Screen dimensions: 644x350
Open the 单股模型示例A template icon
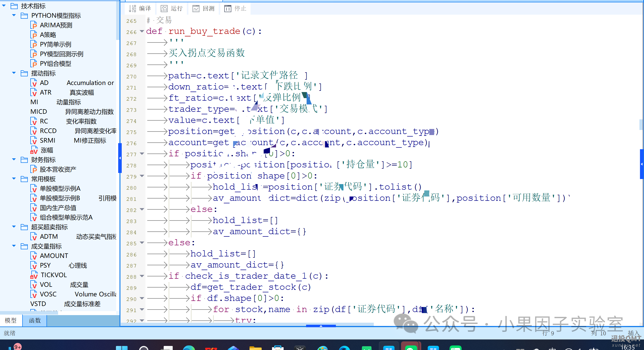(34, 188)
